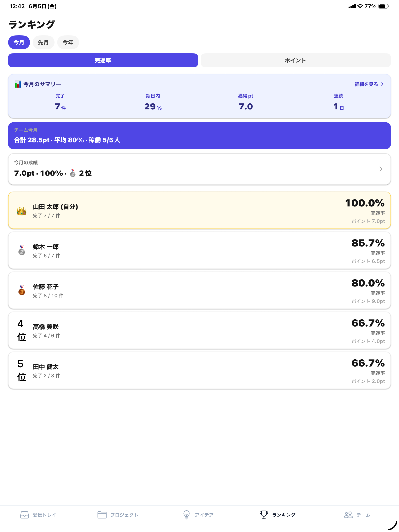Tap the bar chart icon in 今月のサマリー
This screenshot has width=399, height=532.
[18, 84]
